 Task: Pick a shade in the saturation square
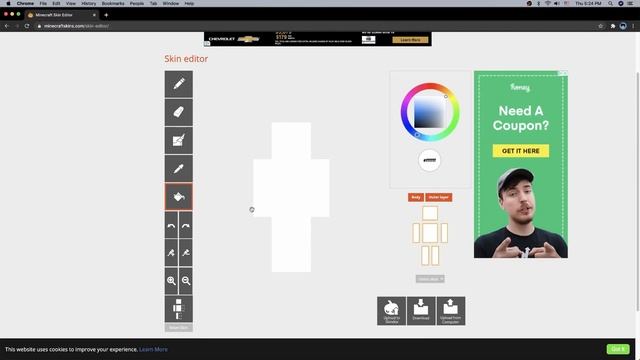pyautogui.click(x=429, y=113)
